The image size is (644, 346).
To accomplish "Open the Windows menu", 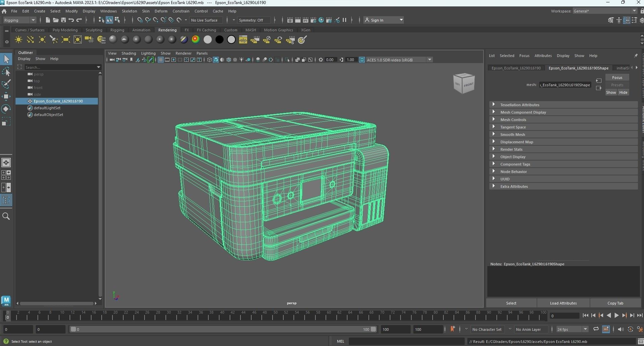I will tap(108, 11).
